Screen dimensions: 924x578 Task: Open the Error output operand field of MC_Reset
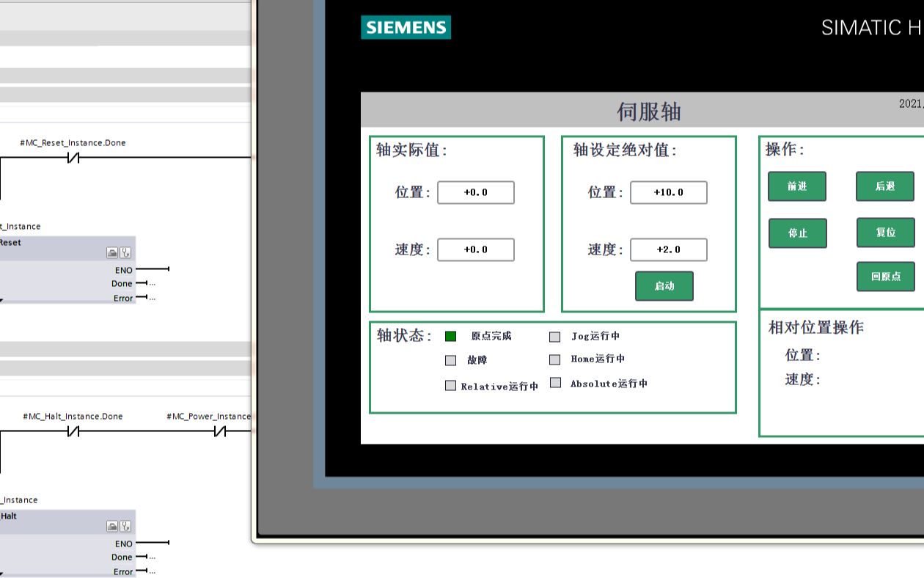(153, 298)
